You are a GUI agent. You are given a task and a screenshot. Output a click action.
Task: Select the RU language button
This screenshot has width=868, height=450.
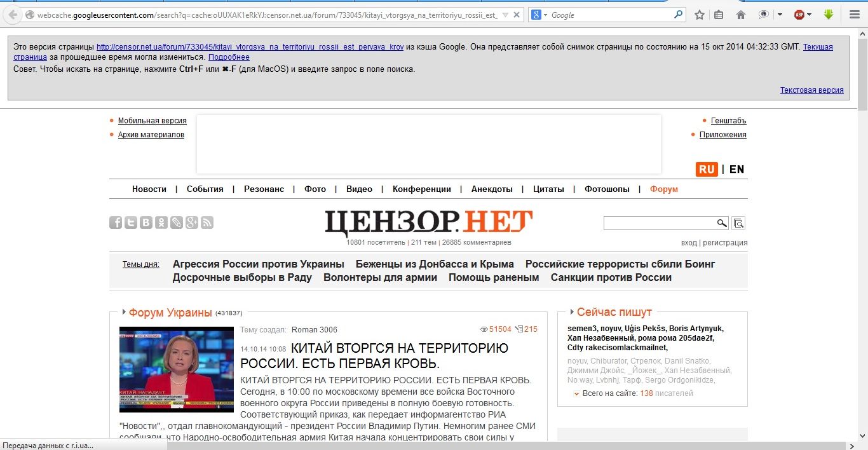tap(707, 169)
